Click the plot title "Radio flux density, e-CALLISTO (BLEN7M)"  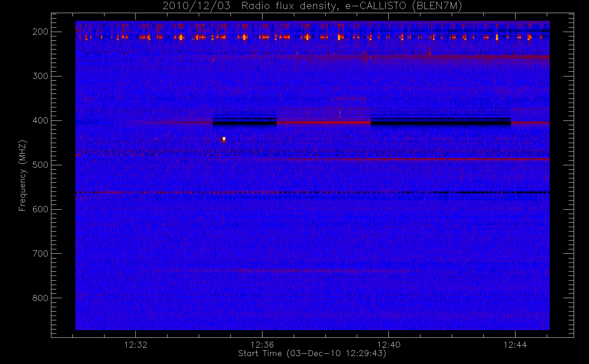(352, 6)
